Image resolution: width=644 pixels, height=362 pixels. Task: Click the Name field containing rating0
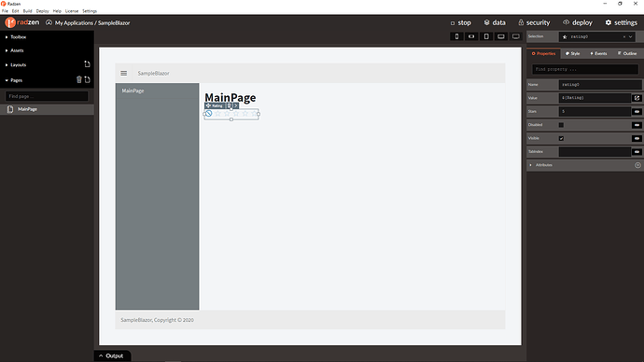click(x=600, y=85)
